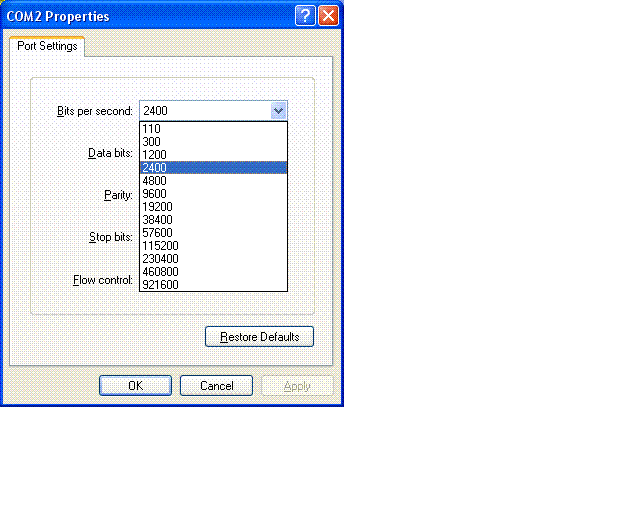
Task: Choose 110 from baud rate list
Action: tap(152, 129)
